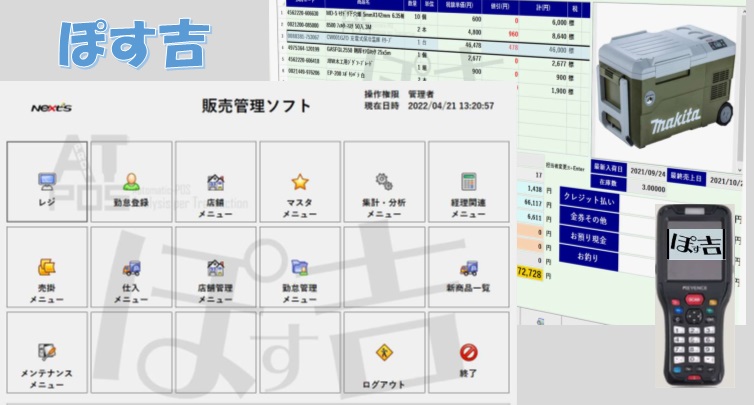
Task: Click the yellow 72,728 total amount
Action: point(529,273)
